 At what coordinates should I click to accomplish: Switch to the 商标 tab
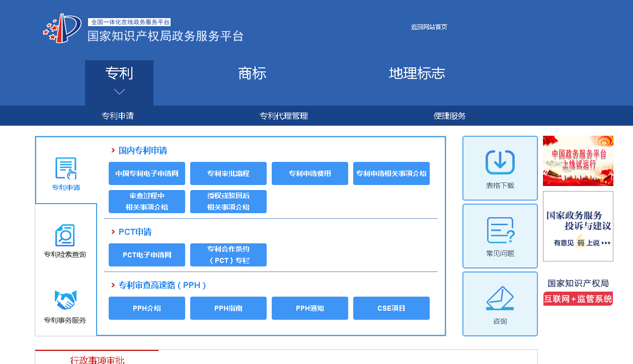tap(252, 73)
